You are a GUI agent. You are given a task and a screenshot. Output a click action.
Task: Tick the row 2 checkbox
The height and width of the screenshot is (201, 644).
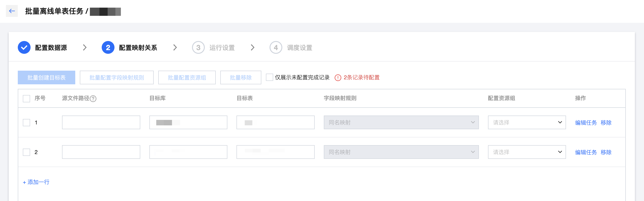click(26, 152)
